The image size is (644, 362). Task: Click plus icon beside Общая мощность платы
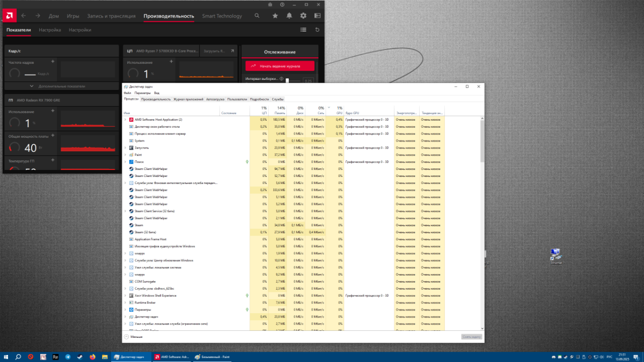[53, 136]
